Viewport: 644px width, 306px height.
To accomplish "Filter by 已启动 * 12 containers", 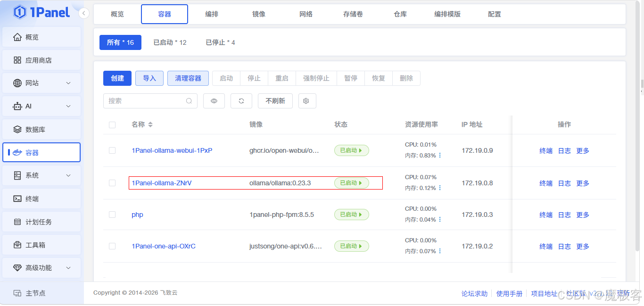I will (170, 42).
